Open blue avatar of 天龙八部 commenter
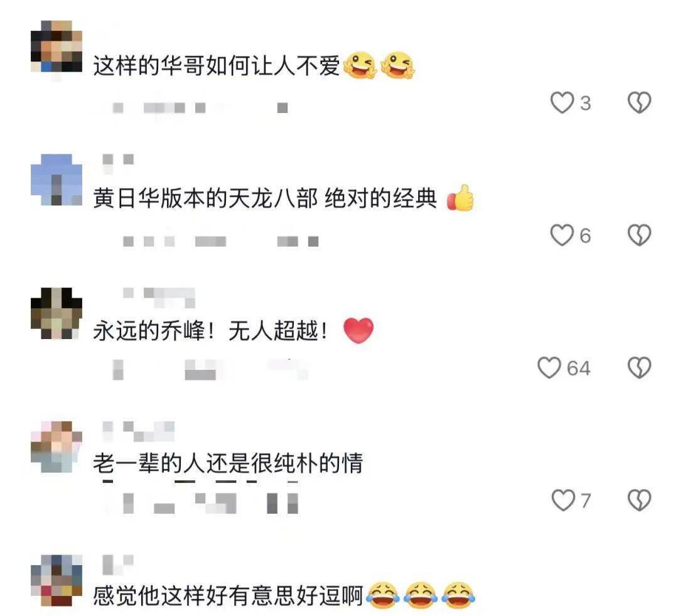The width and height of the screenshot is (678, 616). (x=56, y=180)
